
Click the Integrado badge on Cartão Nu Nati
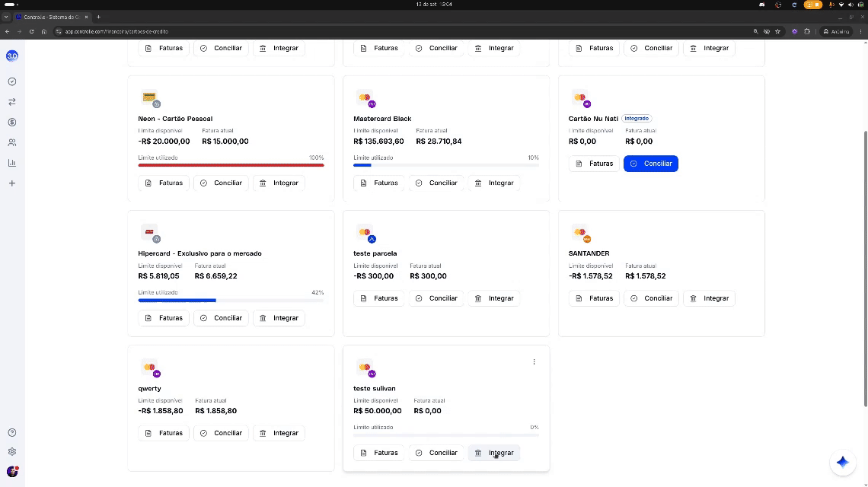[x=637, y=119]
